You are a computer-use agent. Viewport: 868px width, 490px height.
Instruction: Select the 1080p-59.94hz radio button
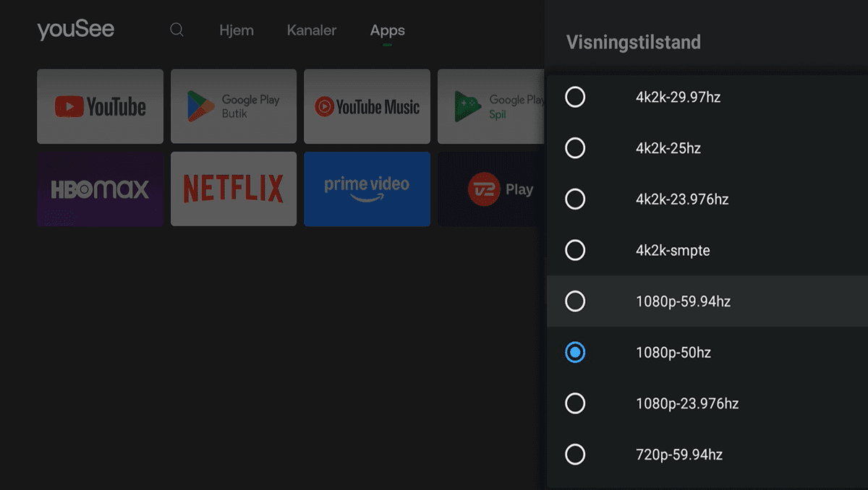tap(575, 301)
